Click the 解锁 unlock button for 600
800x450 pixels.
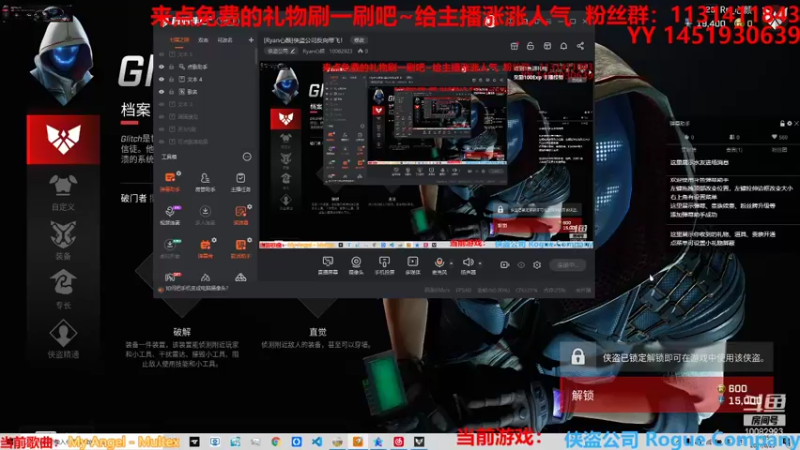tap(666, 395)
